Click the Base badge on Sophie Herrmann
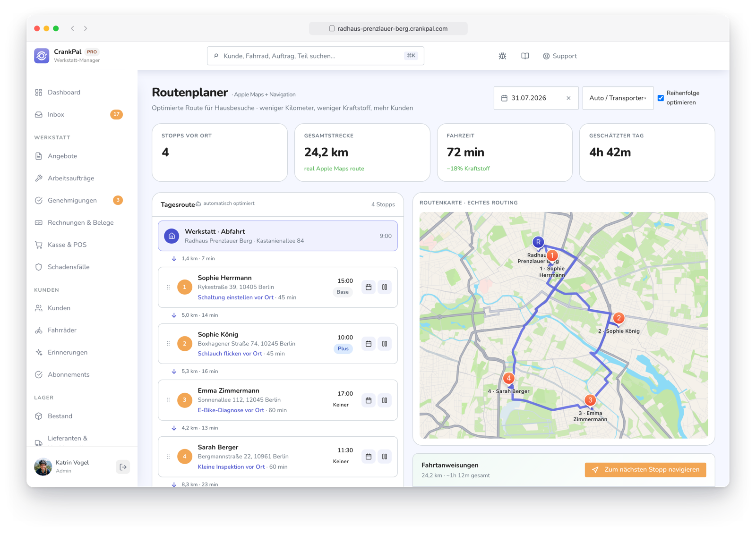756x534 pixels. [343, 292]
